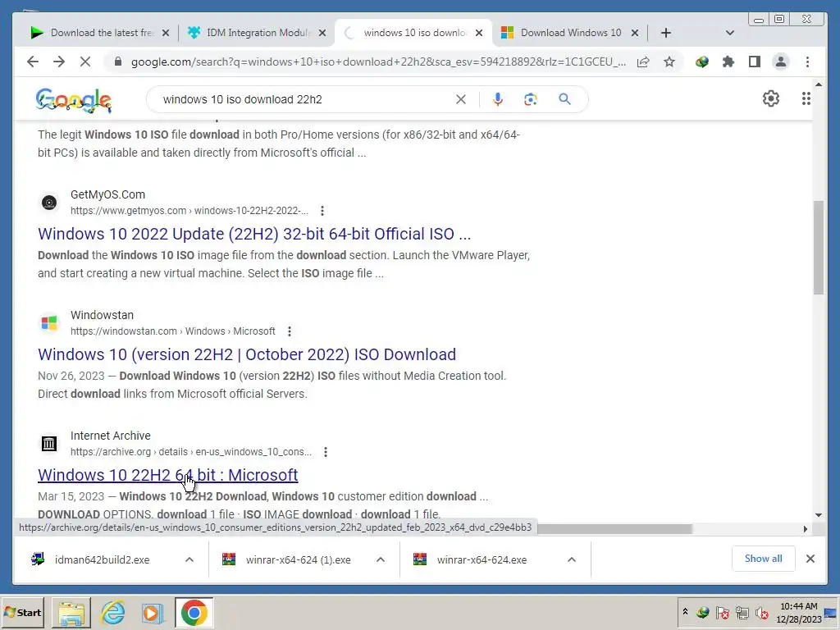Open Windows Media Player in taskbar
The width and height of the screenshot is (840, 630).
152,612
